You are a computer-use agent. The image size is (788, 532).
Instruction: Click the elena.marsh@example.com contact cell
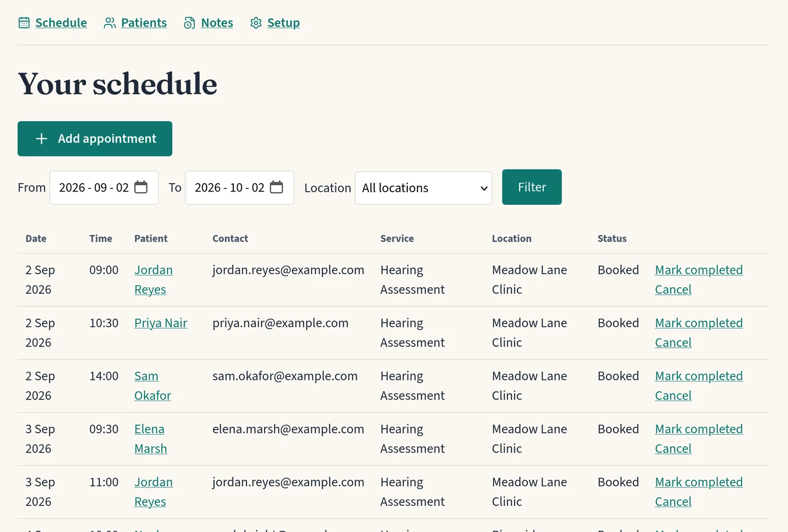click(288, 429)
